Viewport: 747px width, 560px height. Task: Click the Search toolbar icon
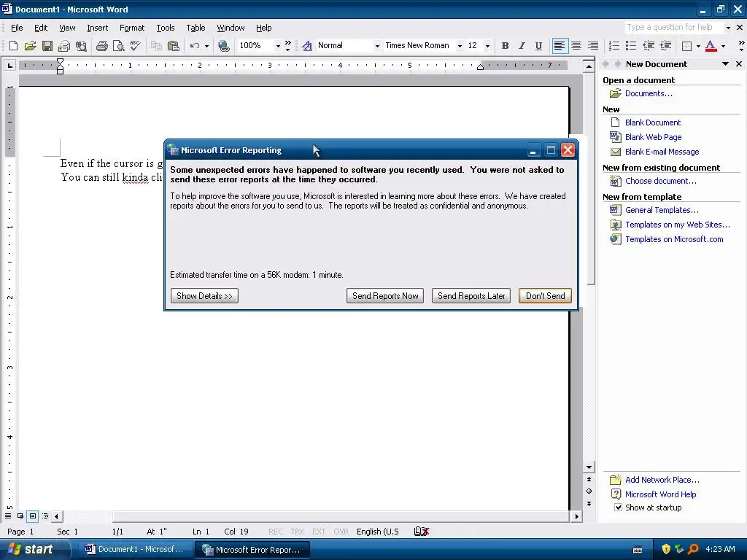[x=81, y=46]
